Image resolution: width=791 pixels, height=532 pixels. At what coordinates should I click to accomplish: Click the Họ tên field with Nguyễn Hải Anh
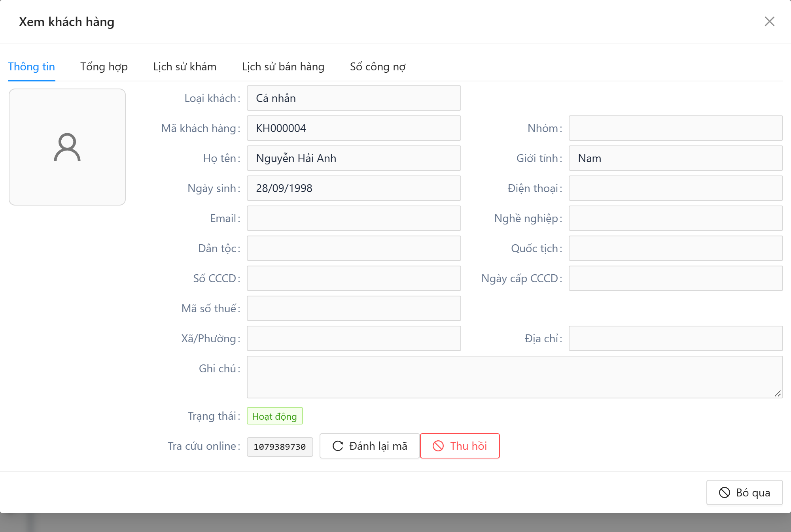pyautogui.click(x=354, y=158)
